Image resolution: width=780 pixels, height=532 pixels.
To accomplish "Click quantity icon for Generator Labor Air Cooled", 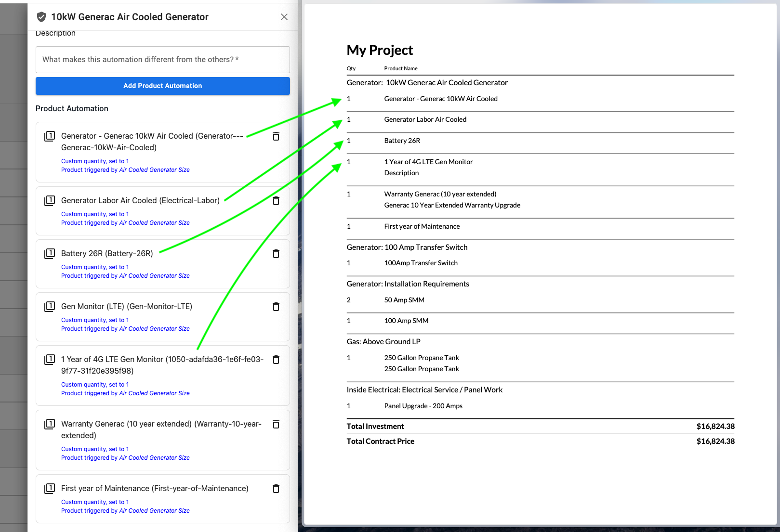I will click(50, 201).
